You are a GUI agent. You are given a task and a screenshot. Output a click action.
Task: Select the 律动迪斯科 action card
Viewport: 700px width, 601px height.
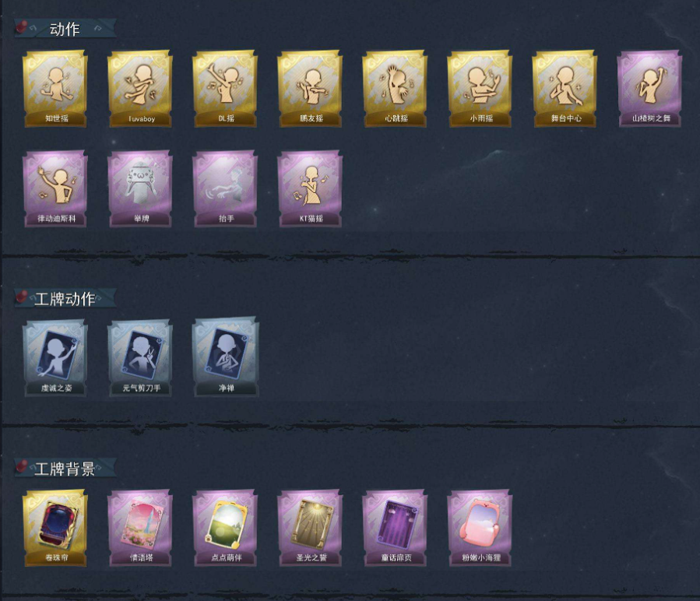point(55,189)
